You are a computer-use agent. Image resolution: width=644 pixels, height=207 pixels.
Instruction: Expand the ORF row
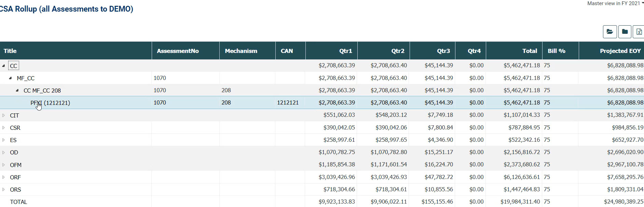click(x=3, y=177)
